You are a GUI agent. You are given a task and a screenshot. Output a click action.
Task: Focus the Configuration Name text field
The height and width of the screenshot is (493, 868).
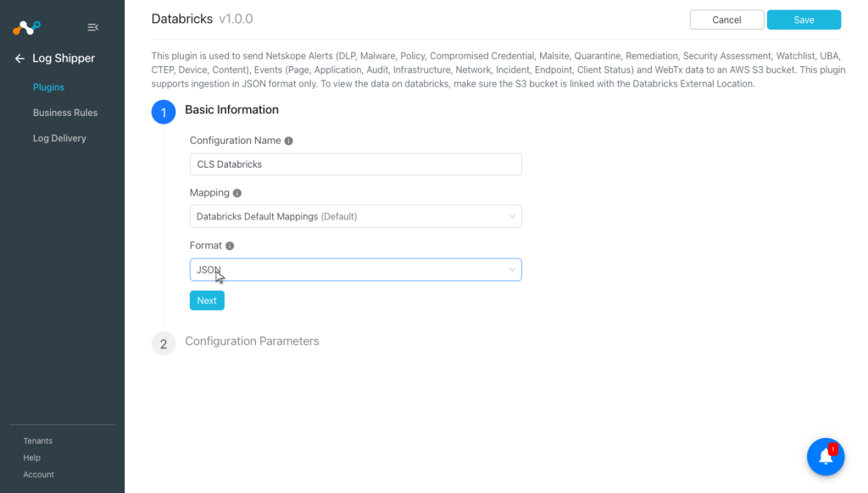(355, 164)
